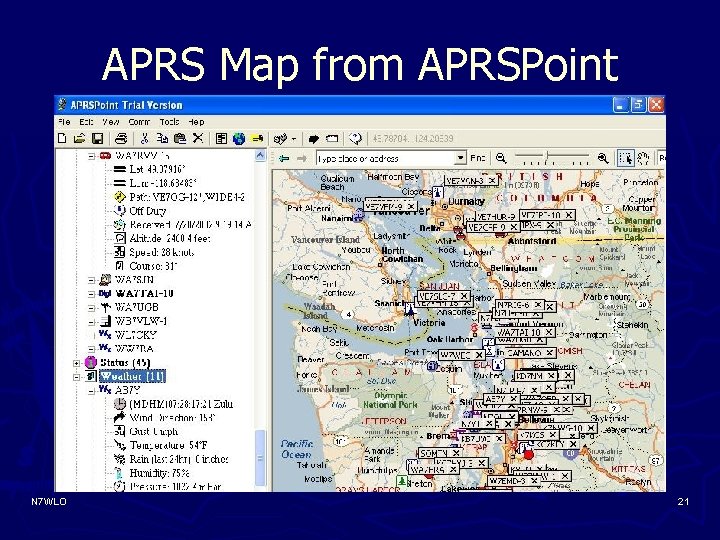Screen dimensions: 720x540
Task: Click the purple Status group icon
Action: (x=91, y=362)
